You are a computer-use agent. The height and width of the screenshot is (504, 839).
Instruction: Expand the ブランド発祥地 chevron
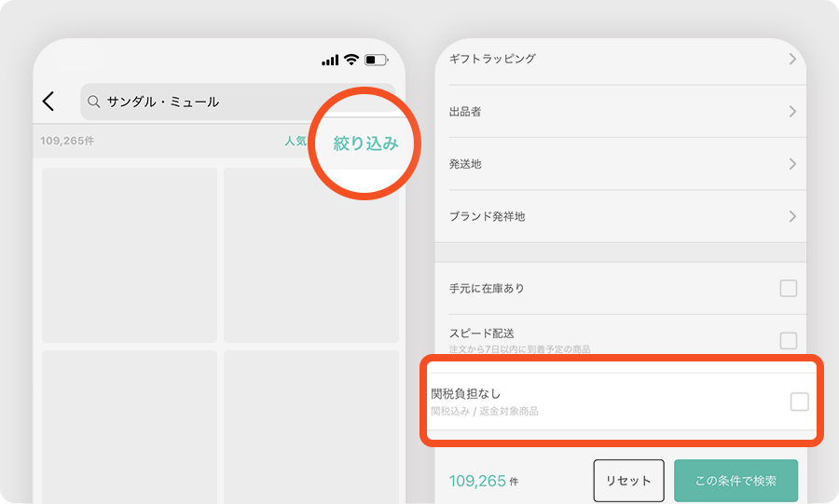792,216
